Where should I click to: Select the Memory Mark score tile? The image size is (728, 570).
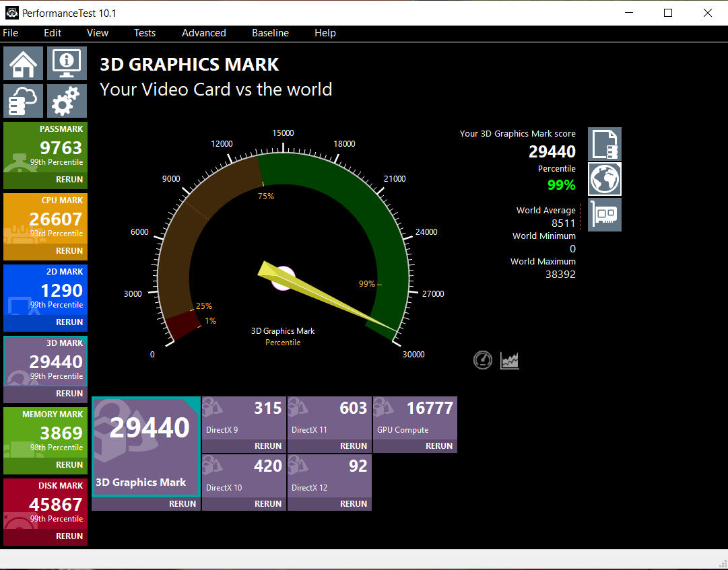pyautogui.click(x=45, y=432)
